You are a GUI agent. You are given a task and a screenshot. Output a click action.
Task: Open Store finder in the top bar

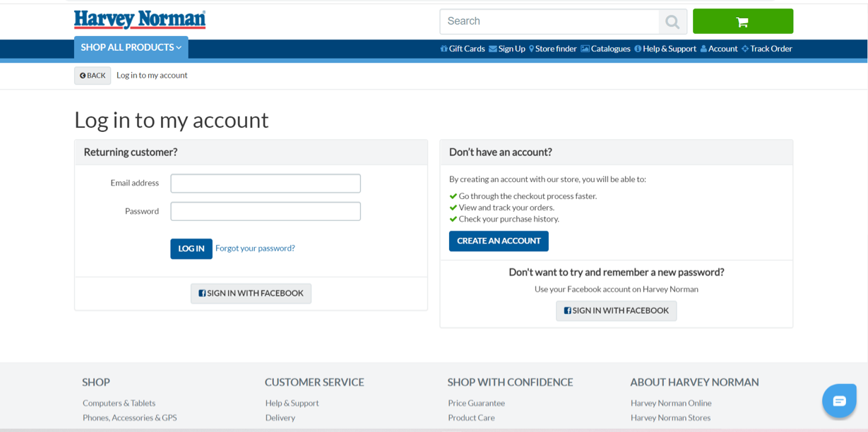click(x=553, y=49)
